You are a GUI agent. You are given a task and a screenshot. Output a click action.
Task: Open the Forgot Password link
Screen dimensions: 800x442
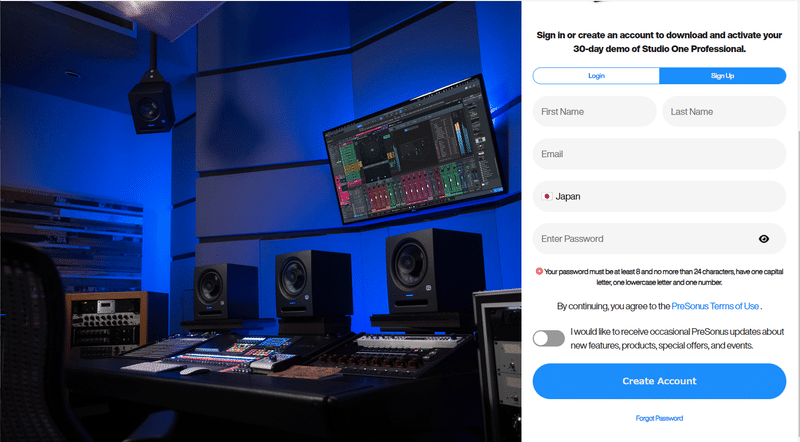tap(659, 418)
